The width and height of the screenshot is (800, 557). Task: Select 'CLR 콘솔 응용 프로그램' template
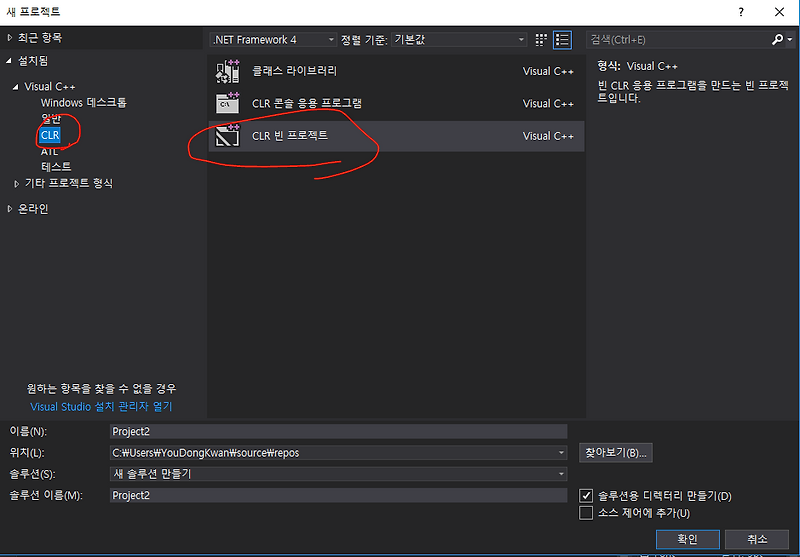(x=396, y=103)
